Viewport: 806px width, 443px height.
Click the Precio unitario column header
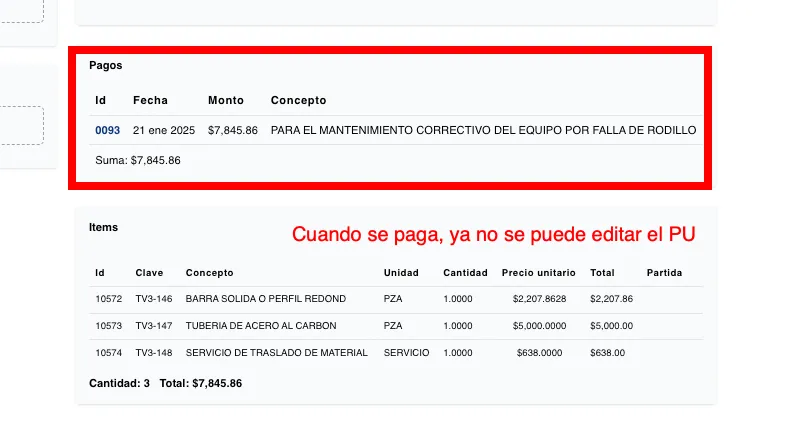pos(539,273)
